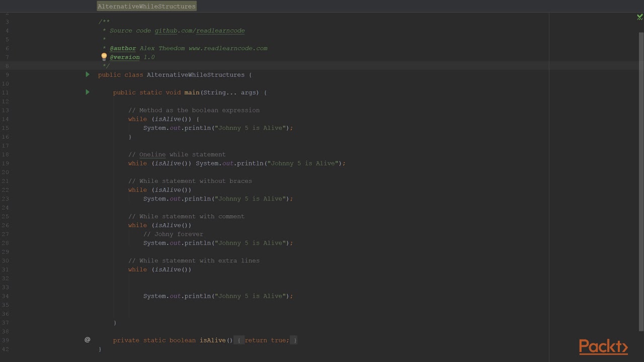The image size is (644, 362).
Task: Expand the folded closing brace after return true
Action: point(295,340)
